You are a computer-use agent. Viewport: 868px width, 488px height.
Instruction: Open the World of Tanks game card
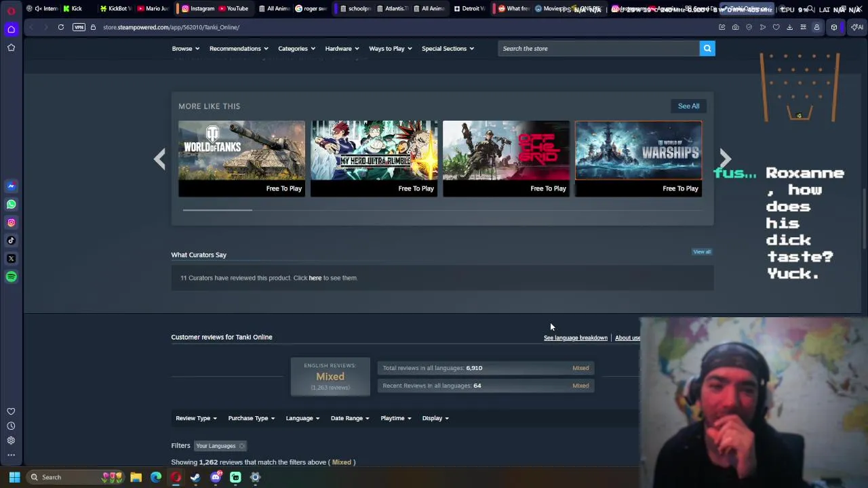pos(241,159)
